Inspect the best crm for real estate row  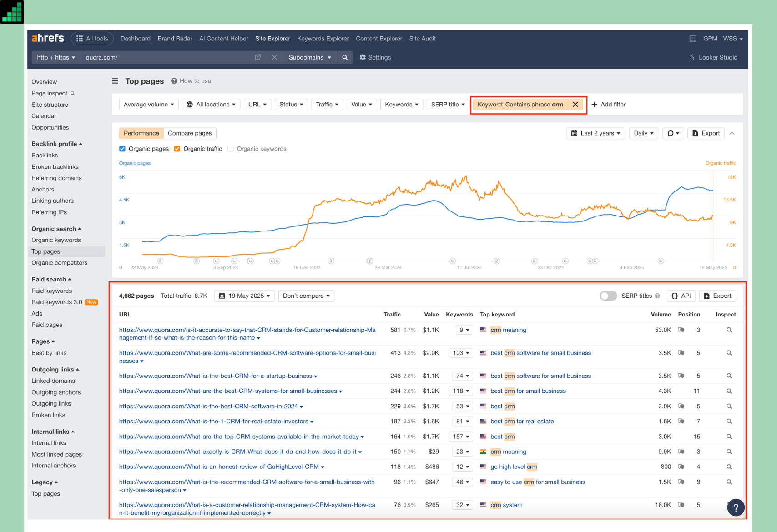(x=729, y=422)
